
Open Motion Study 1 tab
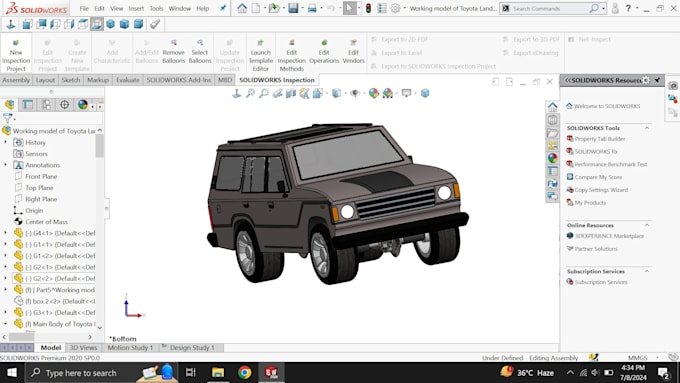coord(130,347)
